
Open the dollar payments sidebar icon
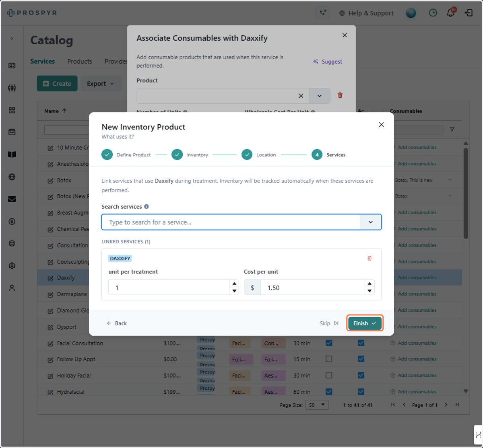coord(12,222)
